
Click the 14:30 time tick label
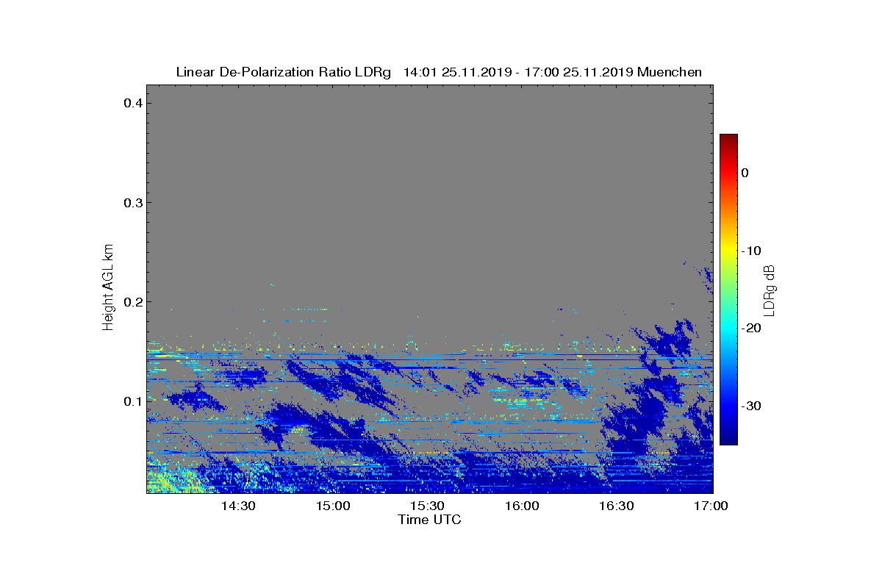coord(238,506)
